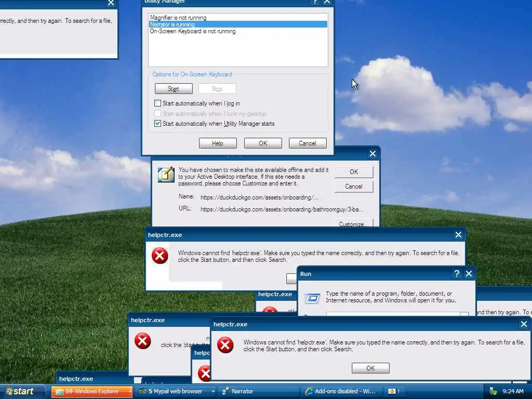Select Narrator is running row
This screenshot has height=399, width=532.
(x=238, y=24)
